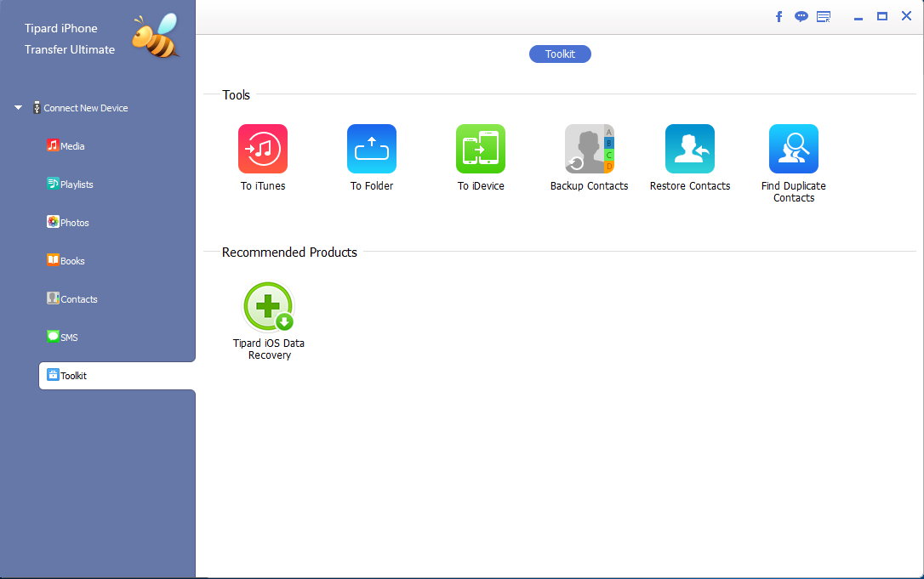Open the register menu icon in title bar

tap(824, 16)
